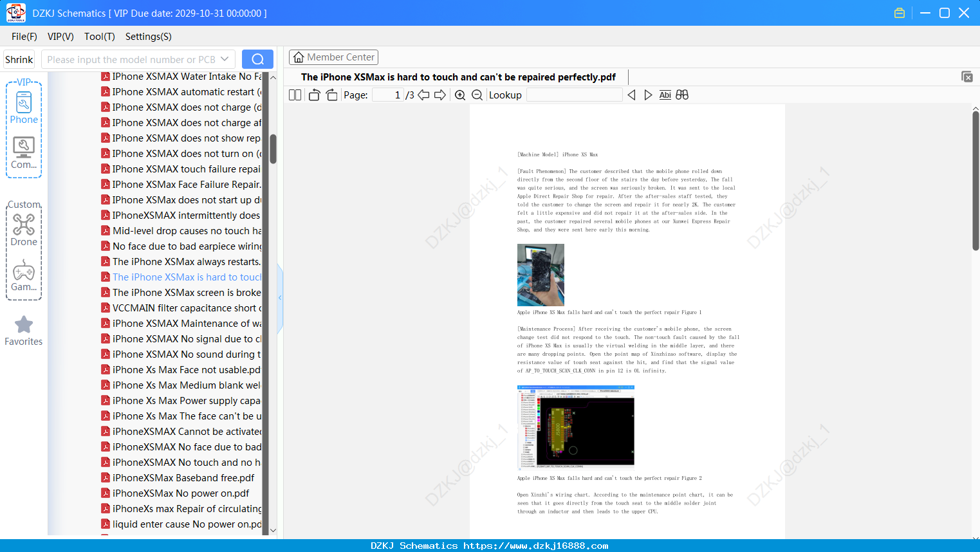Click the file list vertical scrollbar thumb
Image resolution: width=980 pixels, height=552 pixels.
273,149
